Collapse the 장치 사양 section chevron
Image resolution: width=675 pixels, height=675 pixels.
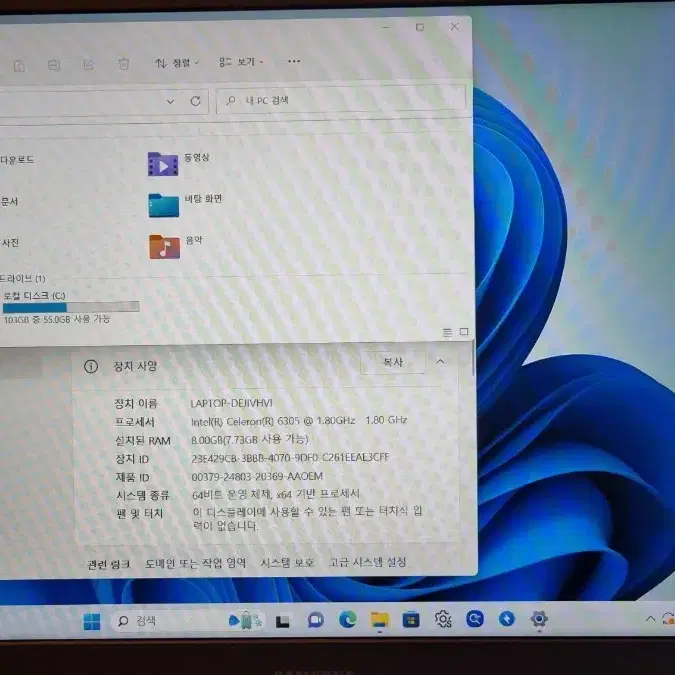point(440,362)
